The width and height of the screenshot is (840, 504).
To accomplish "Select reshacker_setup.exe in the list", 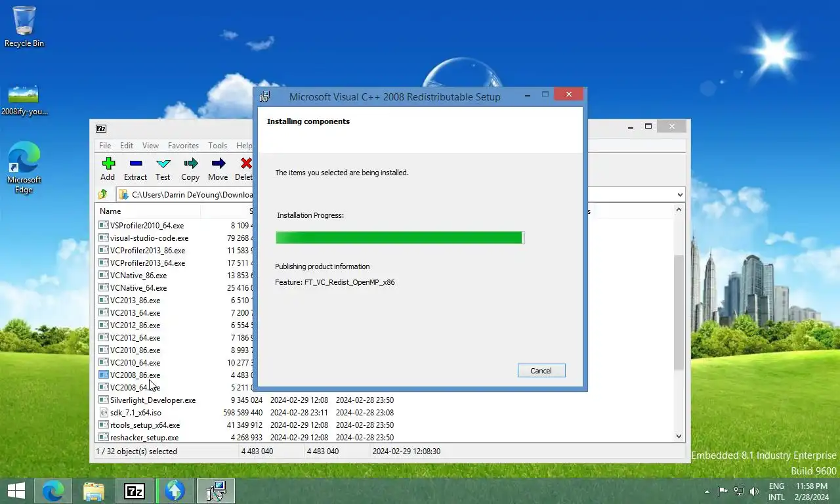I will pos(144,437).
